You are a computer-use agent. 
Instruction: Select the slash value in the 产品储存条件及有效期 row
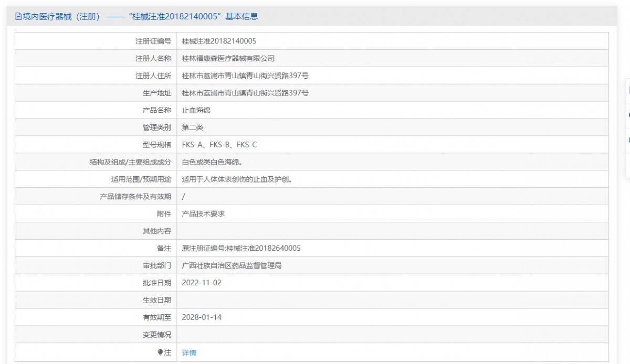[183, 197]
